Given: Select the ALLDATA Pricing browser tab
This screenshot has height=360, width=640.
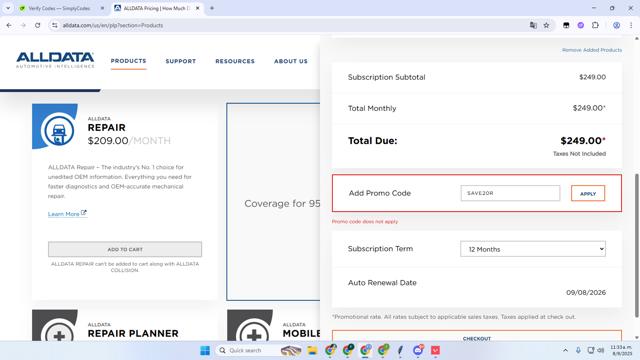Looking at the screenshot, I should [157, 8].
